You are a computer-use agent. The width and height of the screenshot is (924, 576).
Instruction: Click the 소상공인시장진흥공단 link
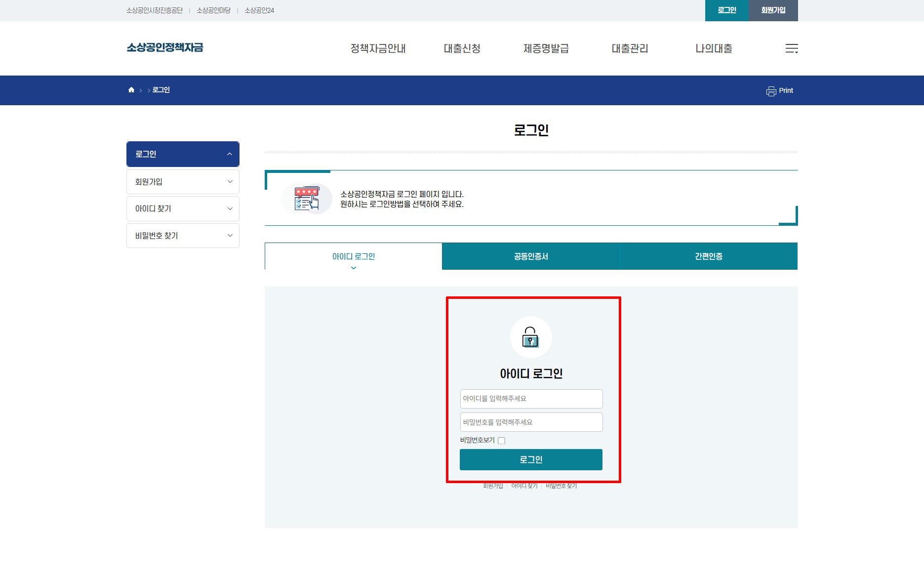click(155, 10)
